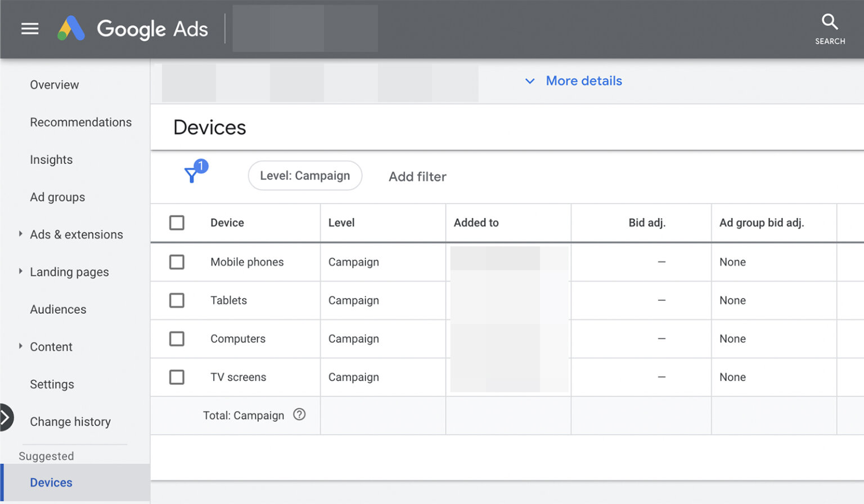The width and height of the screenshot is (864, 504).
Task: Check the TV screens checkbox
Action: pos(177,377)
